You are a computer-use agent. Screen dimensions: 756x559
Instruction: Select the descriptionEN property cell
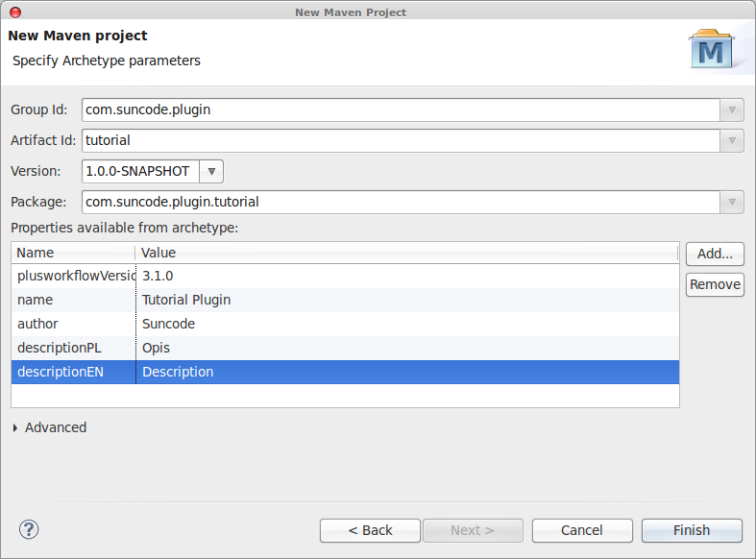tap(74, 372)
